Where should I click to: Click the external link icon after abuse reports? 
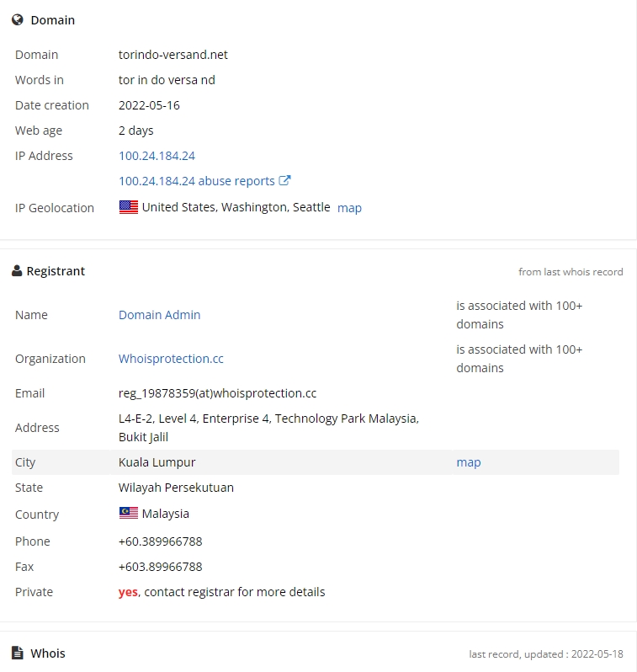284,180
